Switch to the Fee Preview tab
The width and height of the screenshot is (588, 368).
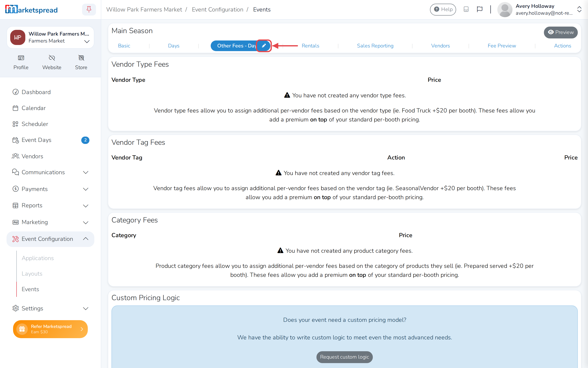[x=501, y=46]
